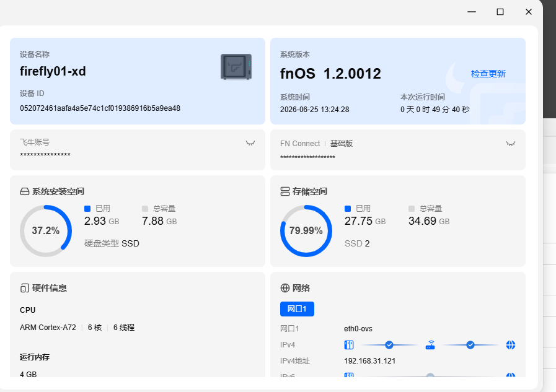The height and width of the screenshot is (392, 556).
Task: Click the system time 2026-06-25 13:24:28
Action: pos(314,110)
